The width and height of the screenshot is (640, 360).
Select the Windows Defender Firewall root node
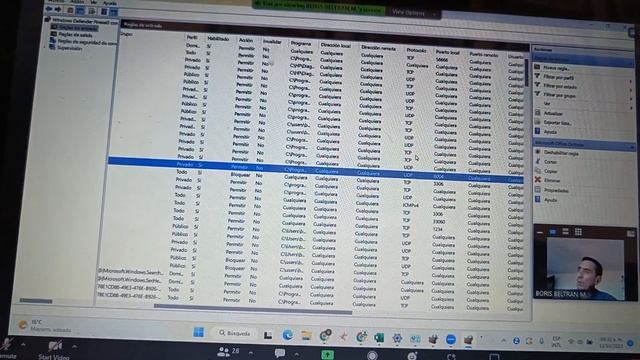pyautogui.click(x=81, y=21)
